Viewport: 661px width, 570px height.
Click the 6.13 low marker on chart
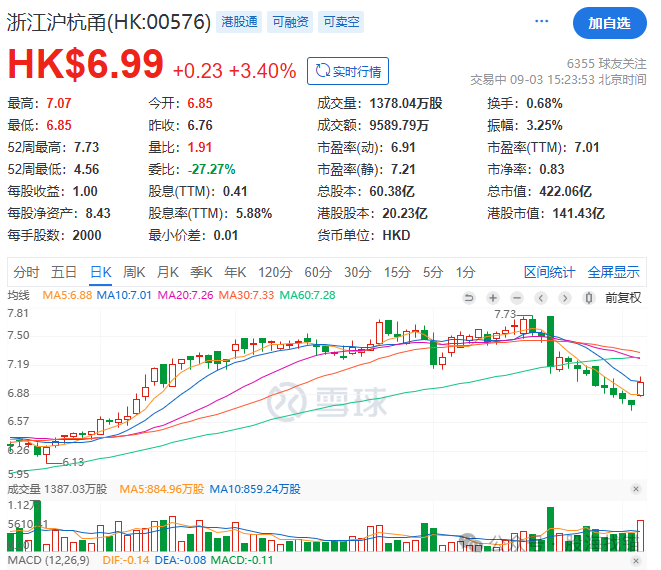(x=73, y=462)
